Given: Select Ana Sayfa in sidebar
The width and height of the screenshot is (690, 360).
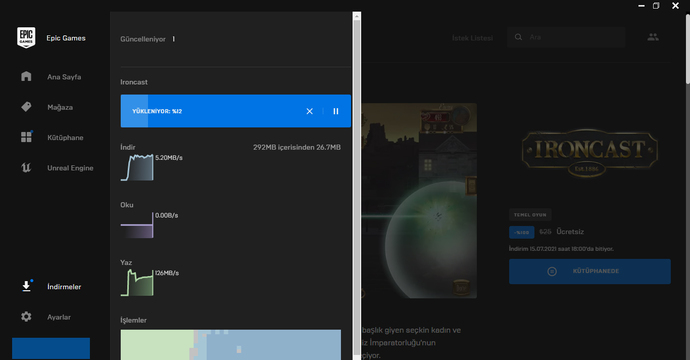Looking at the screenshot, I should click(64, 77).
